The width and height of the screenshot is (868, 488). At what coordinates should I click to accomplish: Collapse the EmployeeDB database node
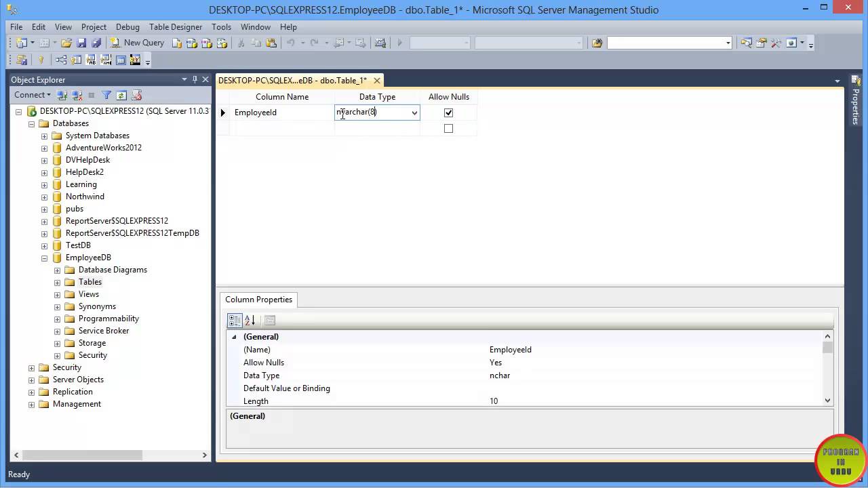(44, 258)
